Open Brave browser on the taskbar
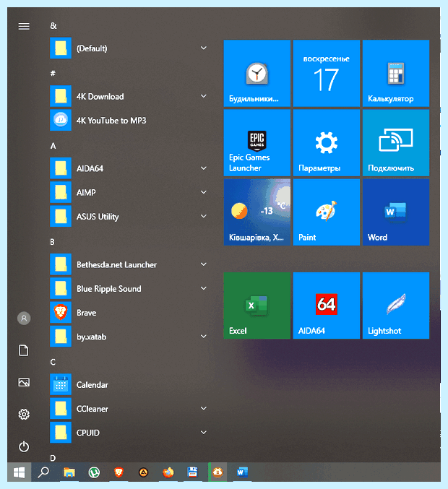 (119, 472)
